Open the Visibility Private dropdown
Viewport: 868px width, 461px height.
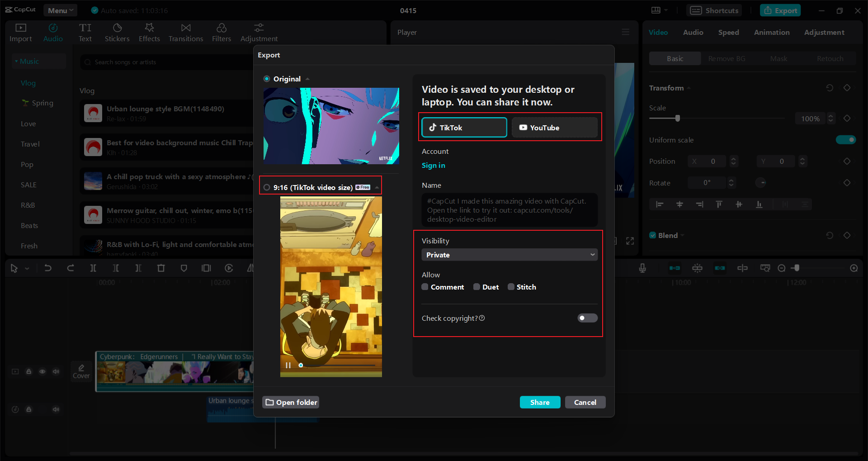click(509, 255)
